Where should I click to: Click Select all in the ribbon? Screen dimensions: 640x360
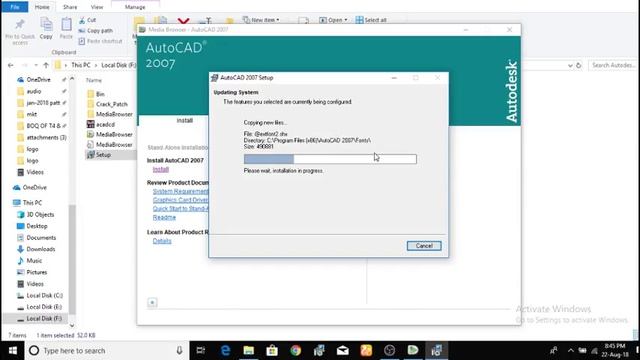tap(371, 20)
